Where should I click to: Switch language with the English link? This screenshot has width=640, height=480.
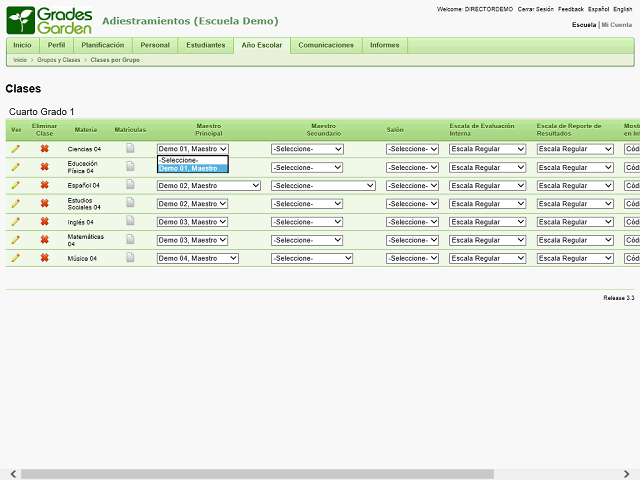coord(622,9)
